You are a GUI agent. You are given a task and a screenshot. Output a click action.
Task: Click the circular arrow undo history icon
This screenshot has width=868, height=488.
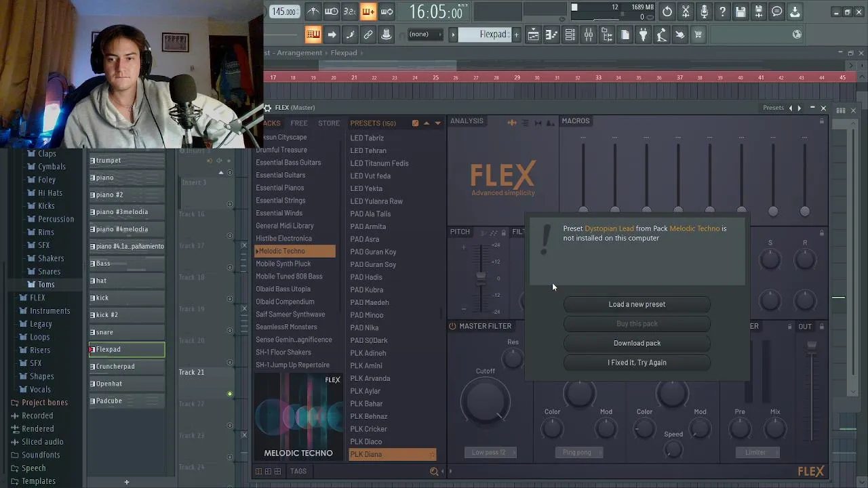[667, 12]
